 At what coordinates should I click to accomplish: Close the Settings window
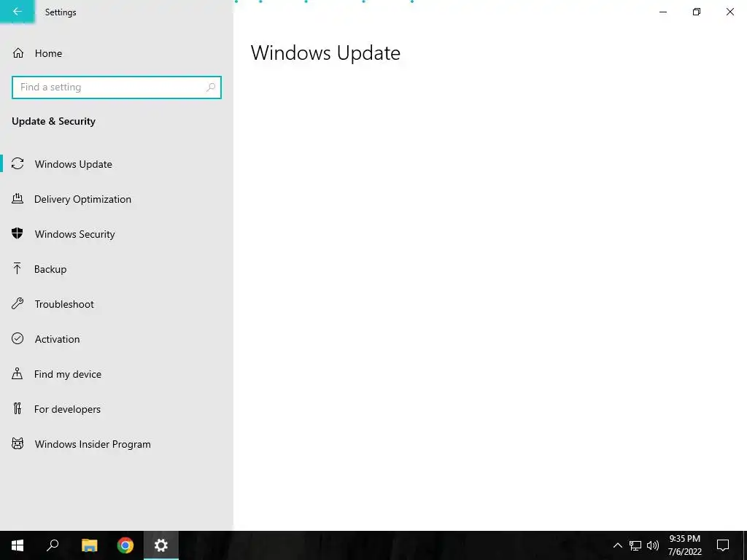click(x=729, y=12)
